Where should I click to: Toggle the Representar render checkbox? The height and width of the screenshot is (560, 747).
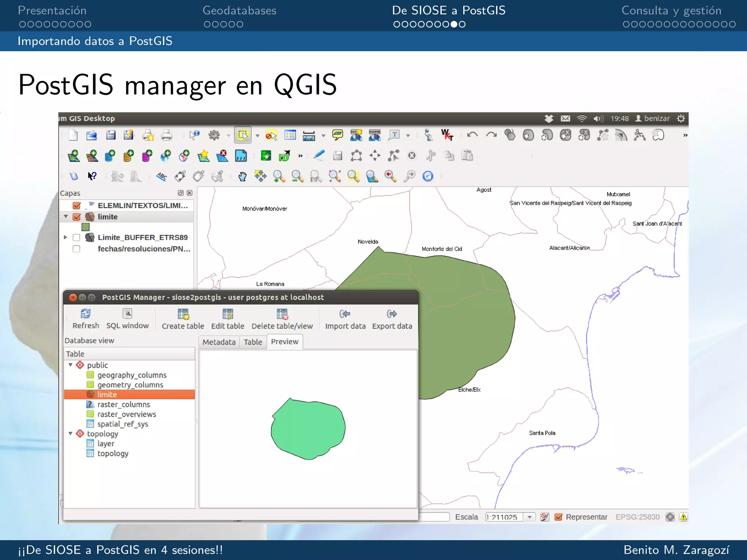[558, 517]
